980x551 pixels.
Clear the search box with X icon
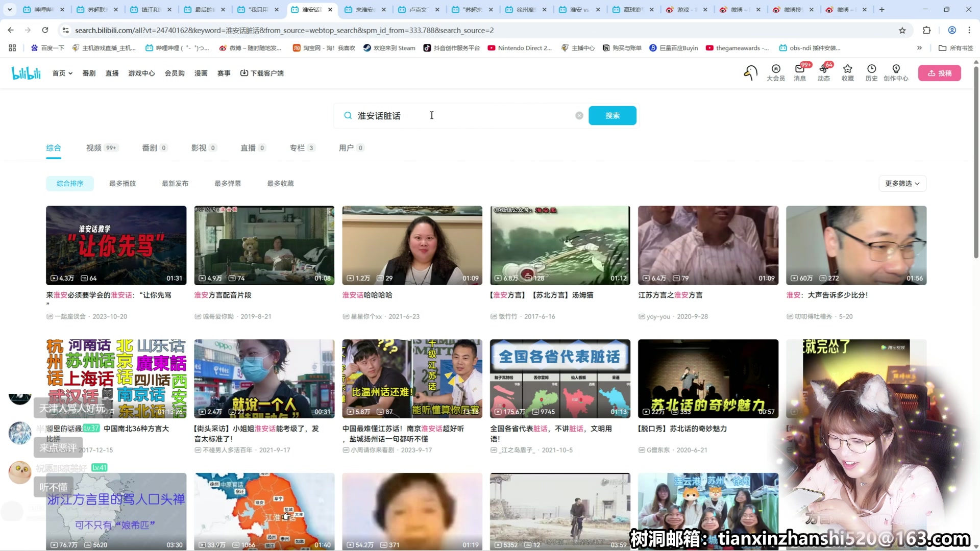579,116
